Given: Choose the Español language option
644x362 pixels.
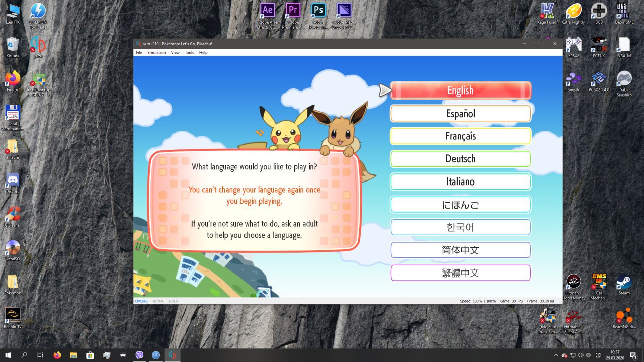Looking at the screenshot, I should coord(460,114).
